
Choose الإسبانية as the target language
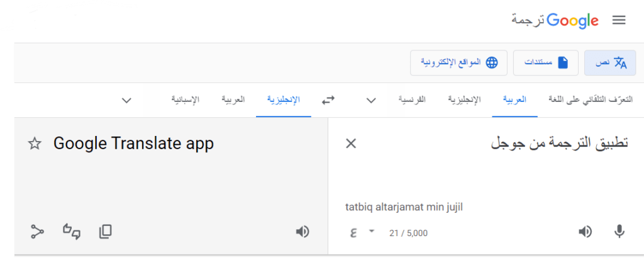186,100
